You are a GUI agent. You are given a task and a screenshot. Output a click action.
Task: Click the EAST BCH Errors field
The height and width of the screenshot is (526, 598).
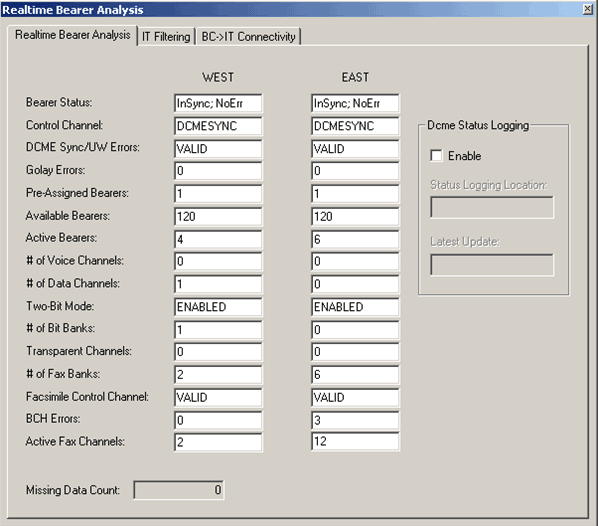click(355, 420)
